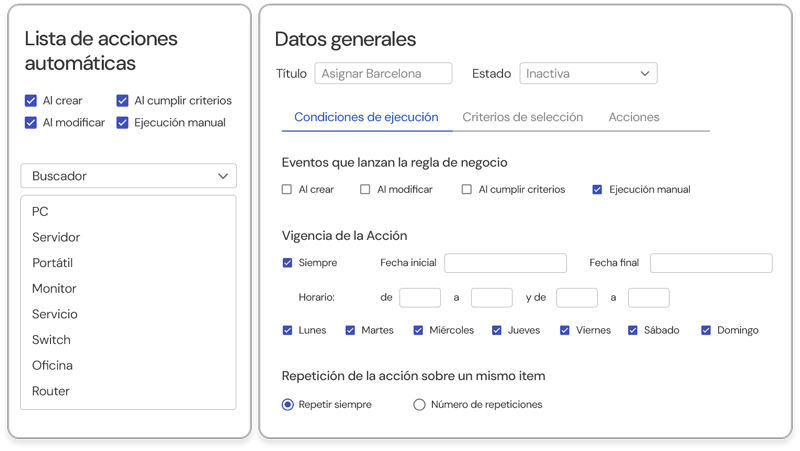The width and height of the screenshot is (800, 451).
Task: Click the 'y de' time field
Action: click(x=577, y=297)
